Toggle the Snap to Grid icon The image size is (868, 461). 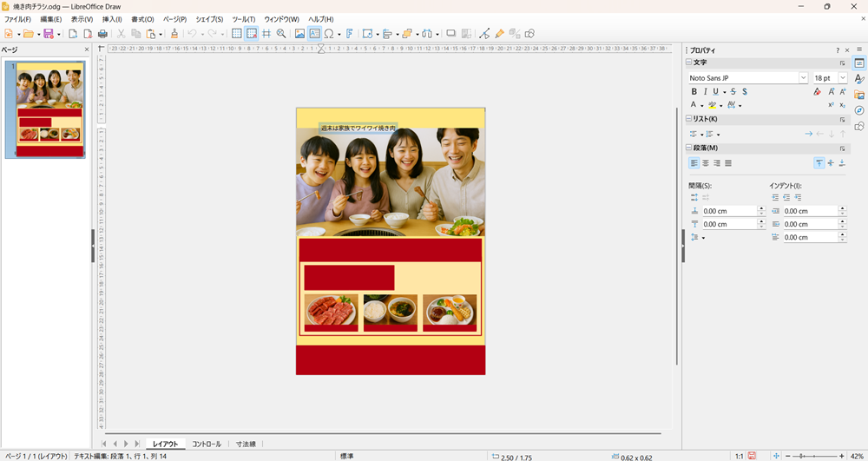coord(252,34)
